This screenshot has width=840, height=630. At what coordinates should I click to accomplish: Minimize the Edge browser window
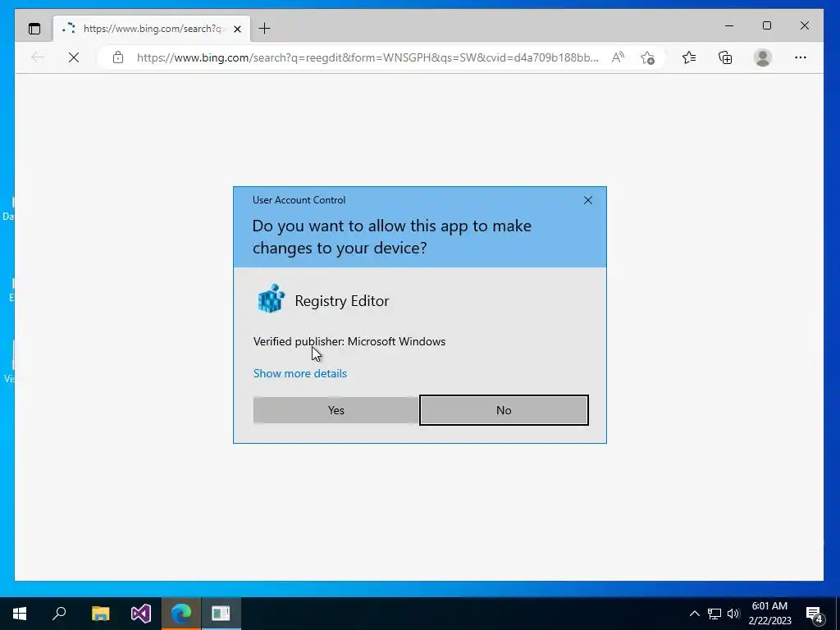pos(729,25)
